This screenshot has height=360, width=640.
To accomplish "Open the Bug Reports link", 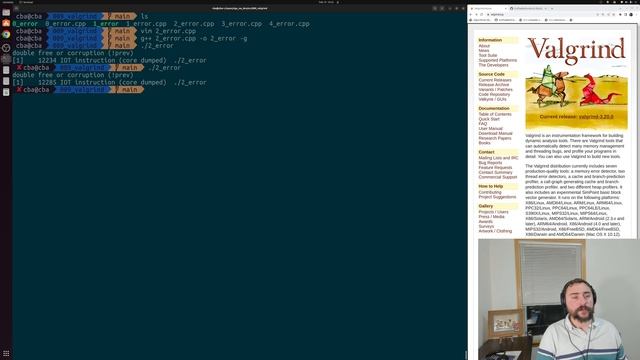I will (490, 163).
